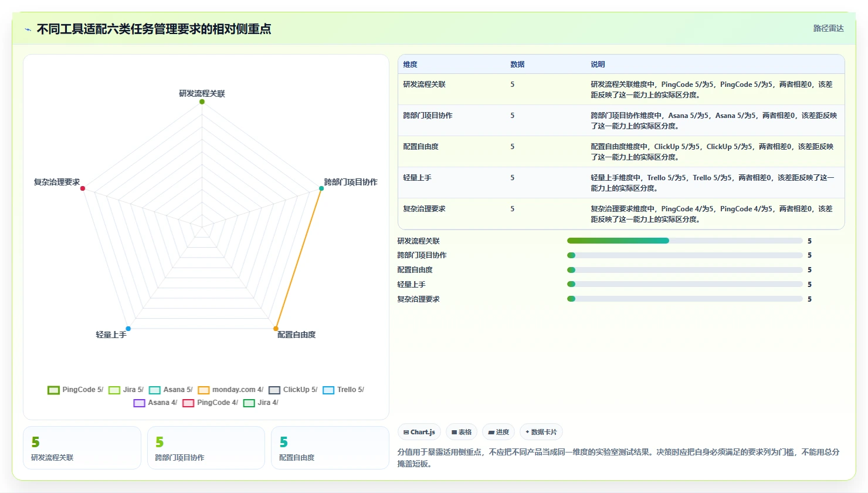This screenshot has width=868, height=493.
Task: Click the 数据 value 5 in the 轻量上手 table row
Action: pyautogui.click(x=512, y=178)
